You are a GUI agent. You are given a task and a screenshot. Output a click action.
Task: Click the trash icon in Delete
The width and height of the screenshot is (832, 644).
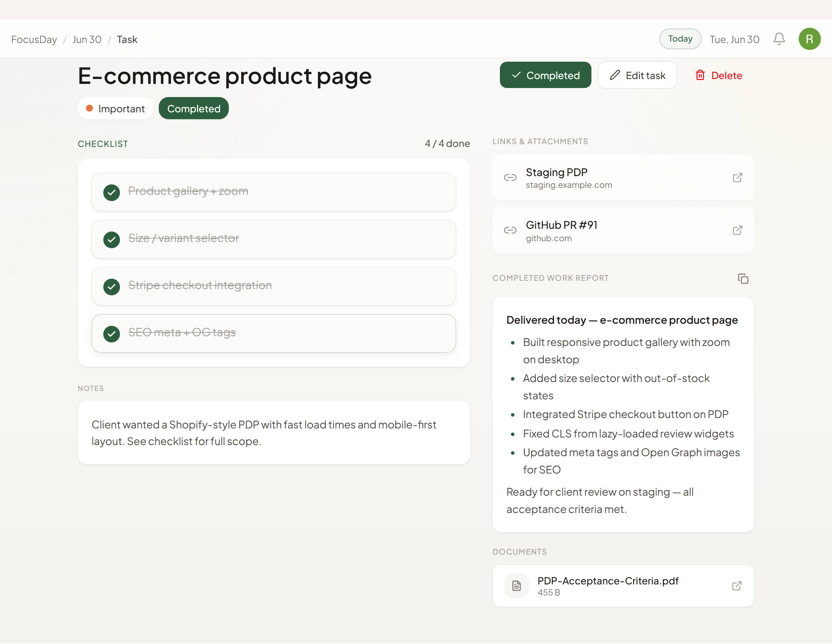(700, 75)
